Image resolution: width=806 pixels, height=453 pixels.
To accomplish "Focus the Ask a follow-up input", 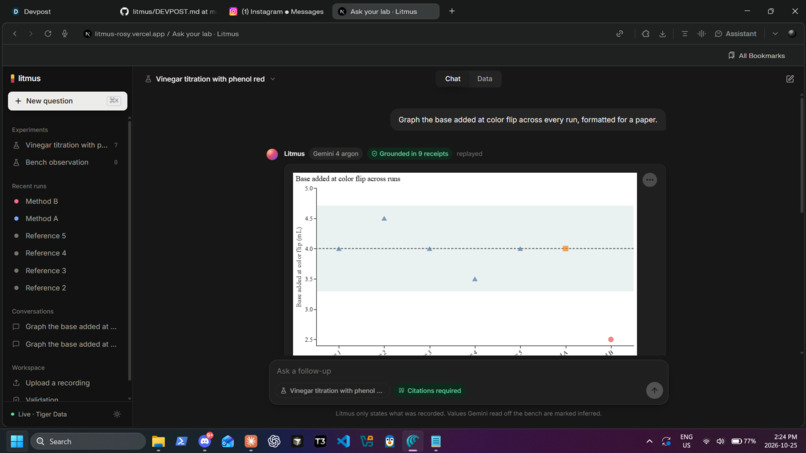I will click(468, 371).
